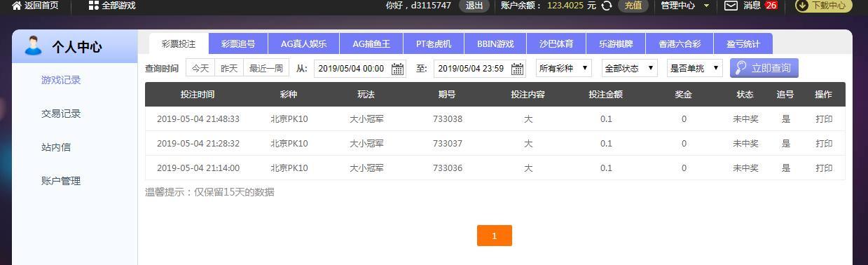The height and width of the screenshot is (265, 868).
Task: Open the 消息 envelope icon
Action: pos(731,6)
